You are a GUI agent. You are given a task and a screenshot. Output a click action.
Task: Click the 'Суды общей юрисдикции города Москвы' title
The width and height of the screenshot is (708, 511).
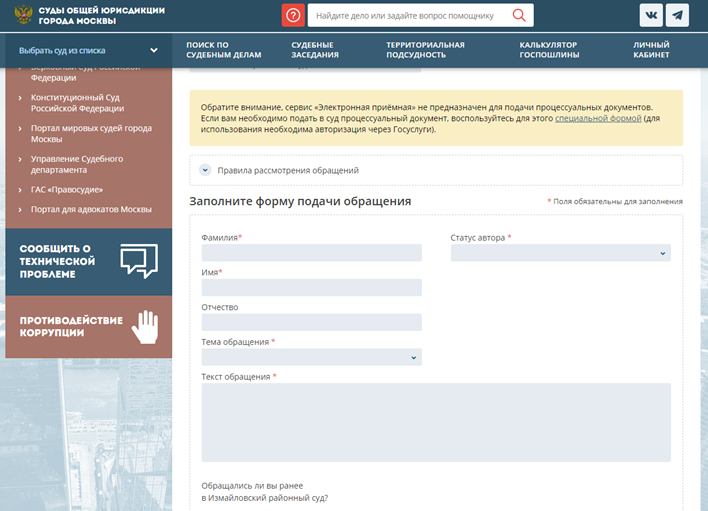tap(102, 15)
